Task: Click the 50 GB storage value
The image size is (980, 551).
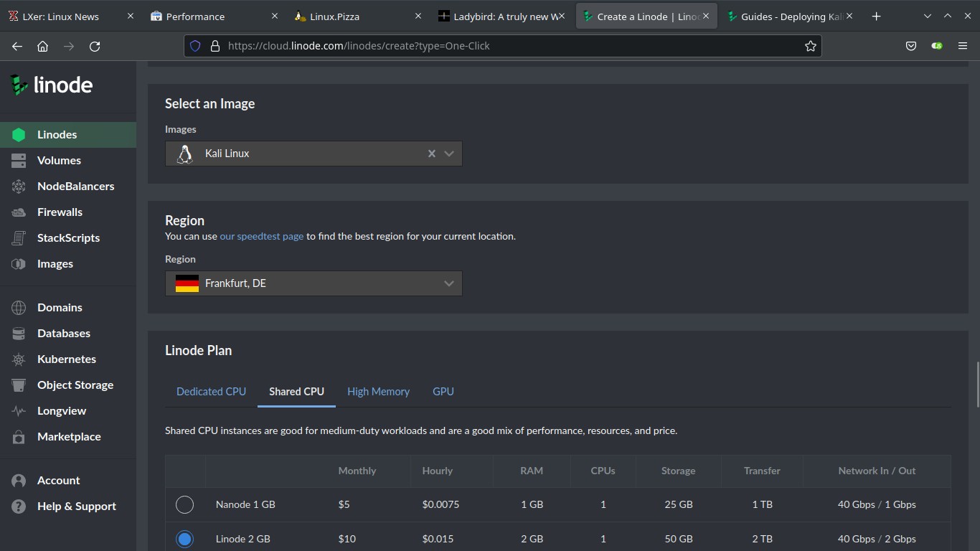Action: click(679, 539)
